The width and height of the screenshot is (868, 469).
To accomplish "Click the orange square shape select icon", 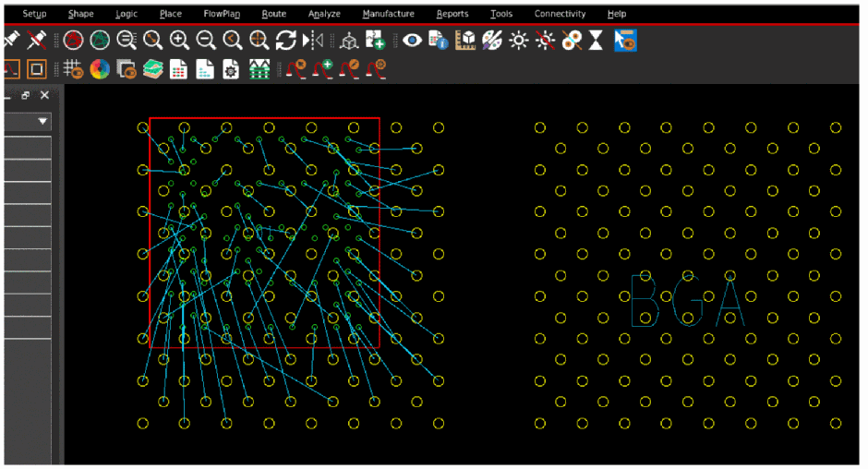I will tap(37, 69).
